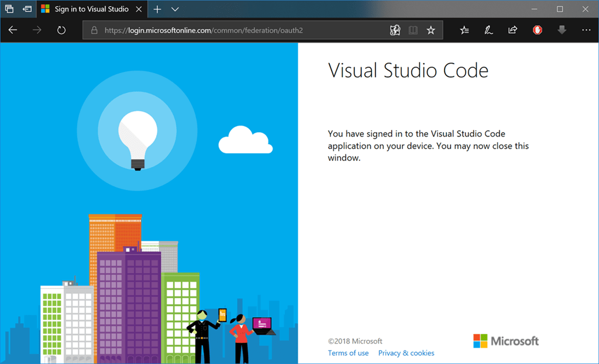Screen dimensions: 599x364
Task: Click the translate icon in address bar
Action: pyautogui.click(x=395, y=30)
